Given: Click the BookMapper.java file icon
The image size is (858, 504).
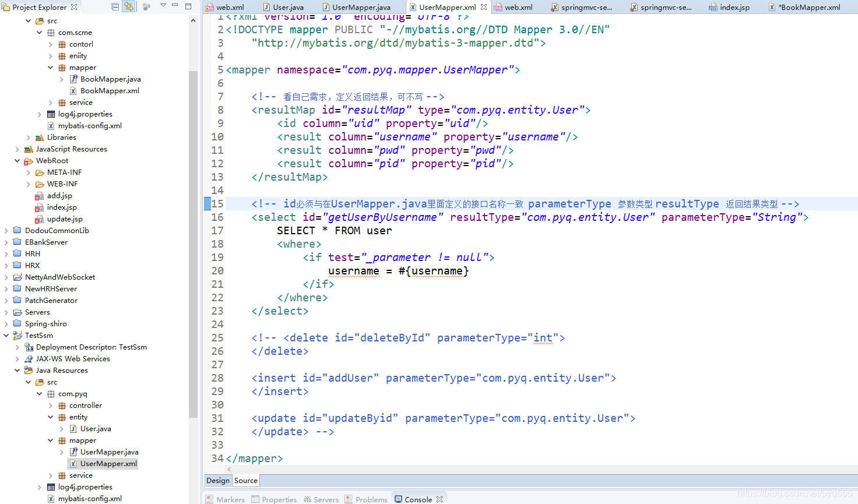Looking at the screenshot, I should click(73, 79).
